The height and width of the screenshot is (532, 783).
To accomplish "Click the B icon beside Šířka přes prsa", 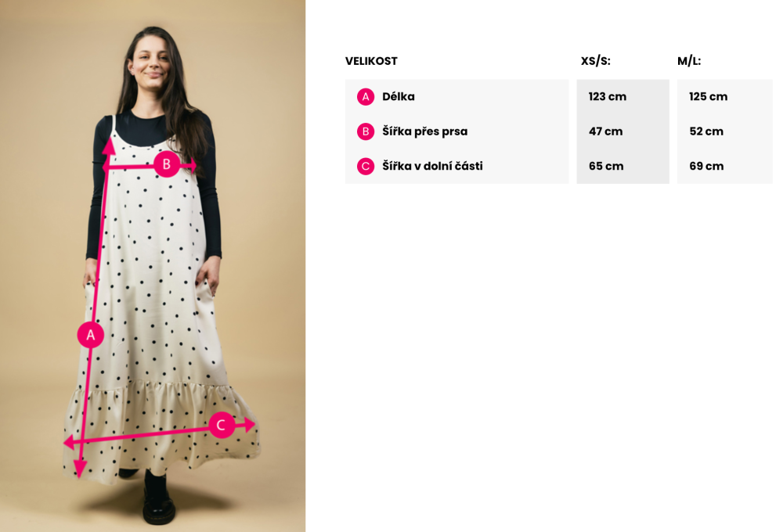I will [x=366, y=131].
